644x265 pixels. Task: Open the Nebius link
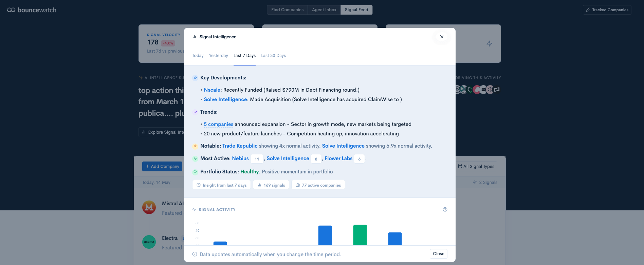240,158
